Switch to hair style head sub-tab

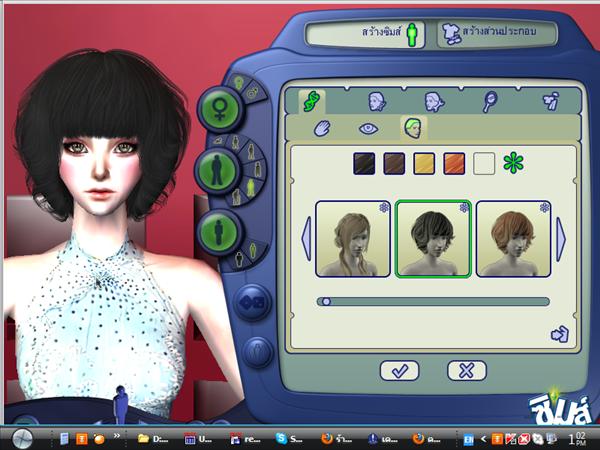point(413,128)
